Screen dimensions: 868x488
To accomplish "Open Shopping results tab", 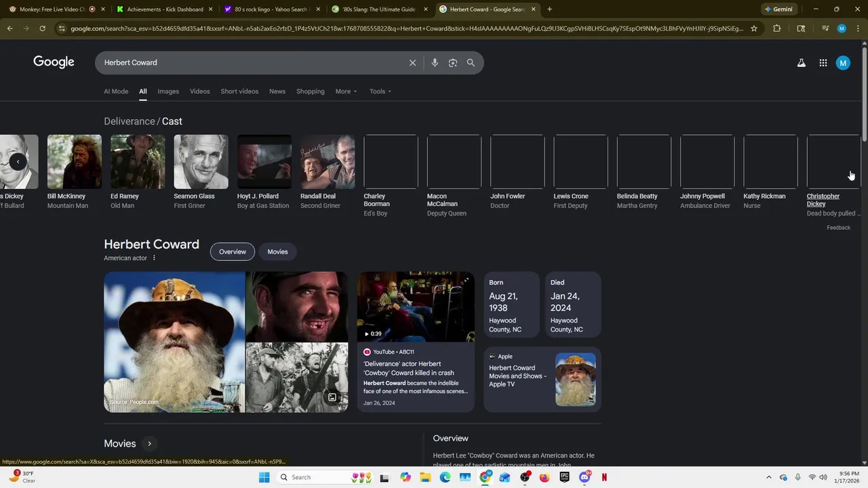I will (x=311, y=91).
